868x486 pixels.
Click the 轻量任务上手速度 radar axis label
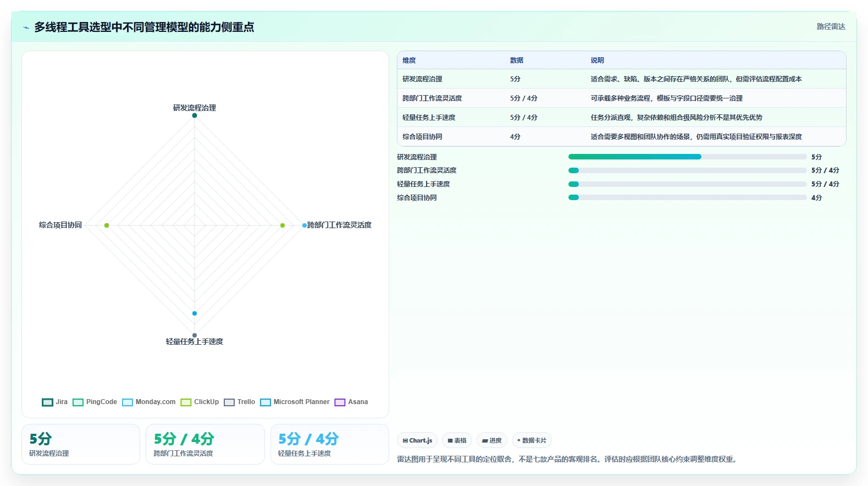click(195, 341)
